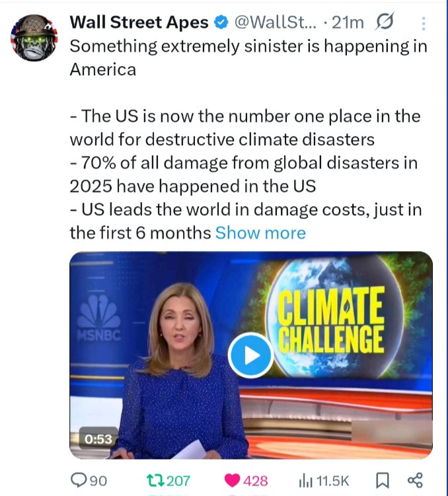Play the MSNBC climate video

click(x=250, y=355)
